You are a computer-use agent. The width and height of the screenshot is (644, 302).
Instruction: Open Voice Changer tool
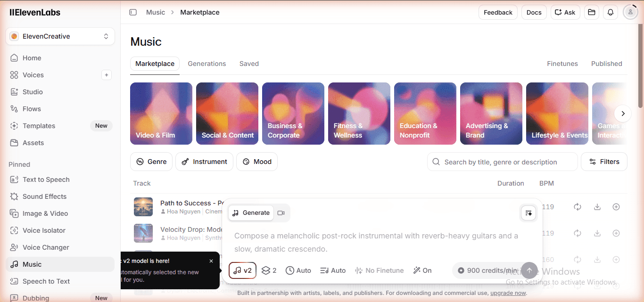click(60, 247)
